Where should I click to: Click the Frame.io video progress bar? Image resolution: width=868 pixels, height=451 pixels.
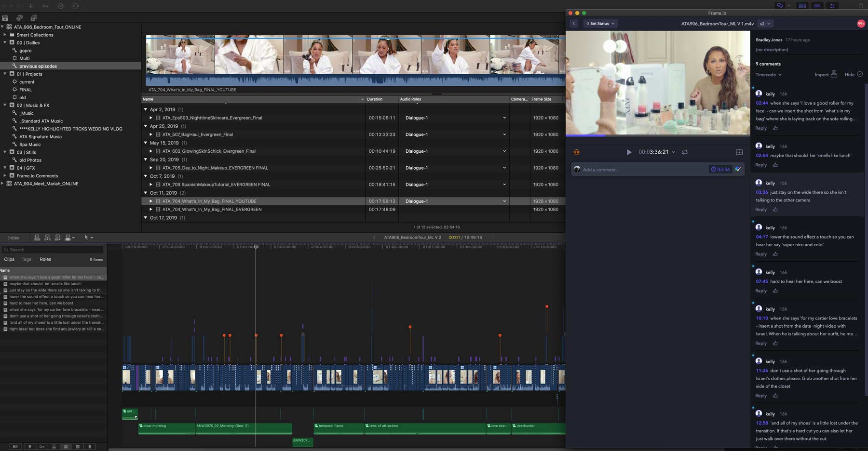click(658, 135)
